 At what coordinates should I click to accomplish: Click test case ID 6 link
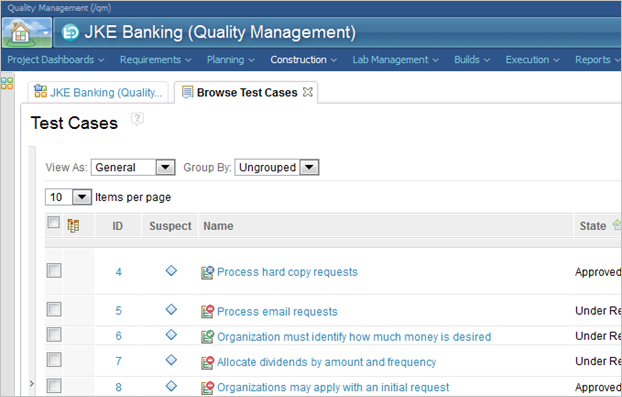coord(119,336)
